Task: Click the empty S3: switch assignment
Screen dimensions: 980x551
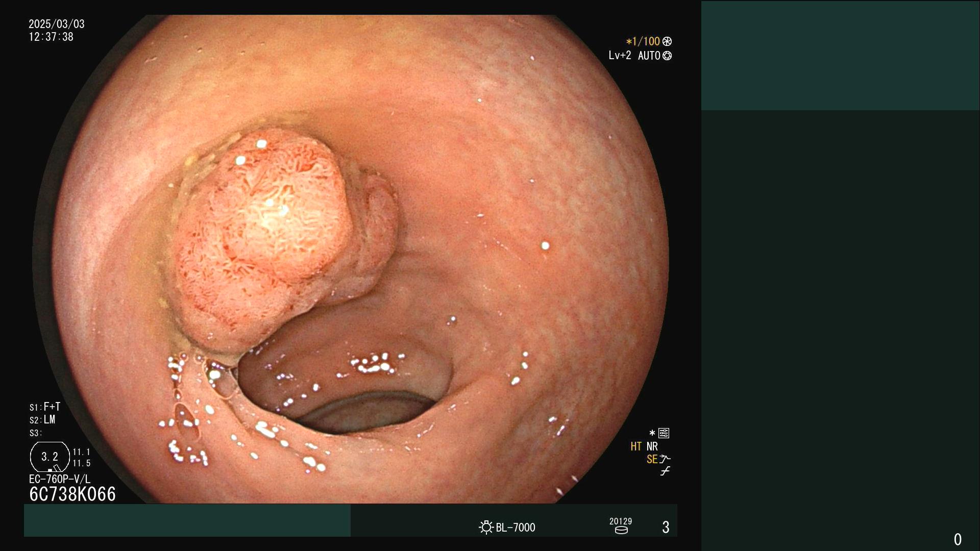Action: point(36,433)
